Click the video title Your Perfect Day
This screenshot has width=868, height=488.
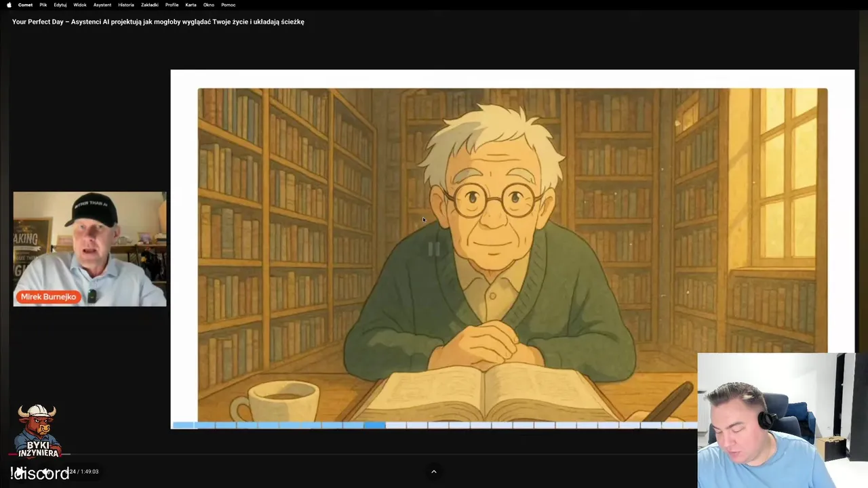click(158, 22)
